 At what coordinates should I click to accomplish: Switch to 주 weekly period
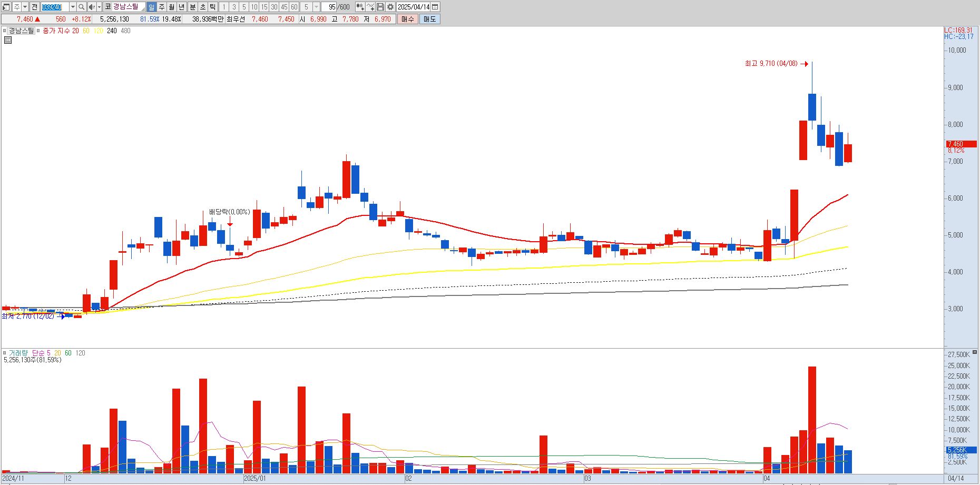[162, 7]
